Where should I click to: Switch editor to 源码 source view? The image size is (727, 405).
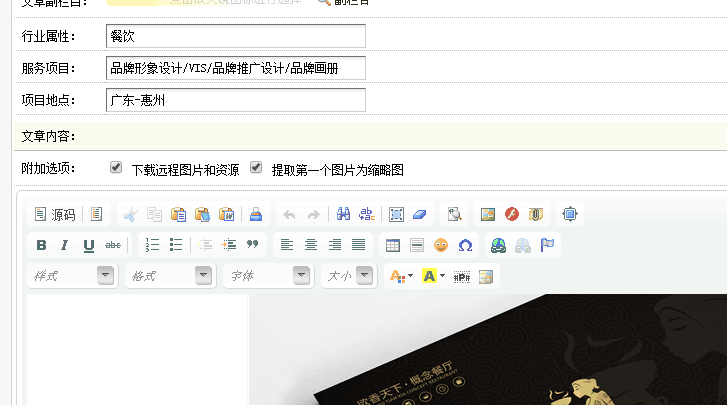pyautogui.click(x=55, y=215)
